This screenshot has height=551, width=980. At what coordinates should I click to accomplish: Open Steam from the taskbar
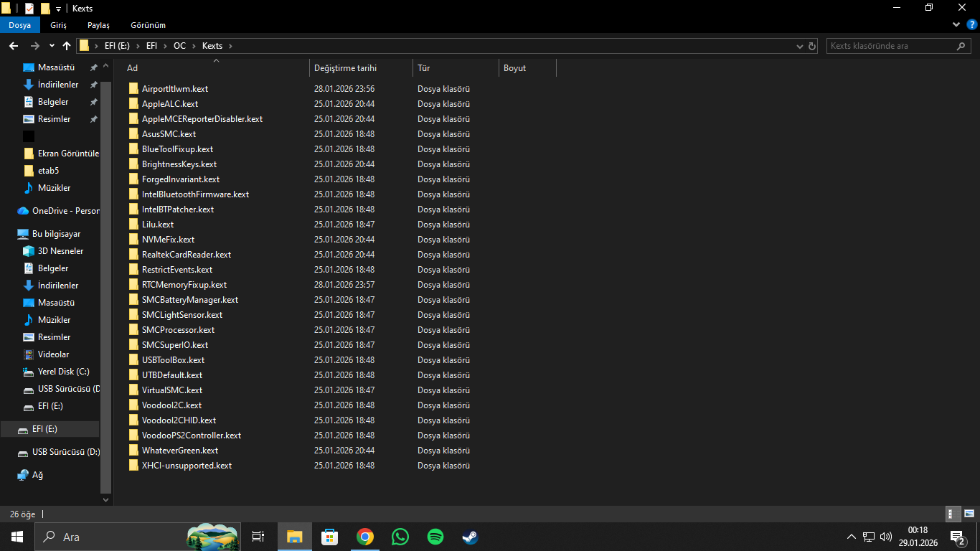(469, 537)
